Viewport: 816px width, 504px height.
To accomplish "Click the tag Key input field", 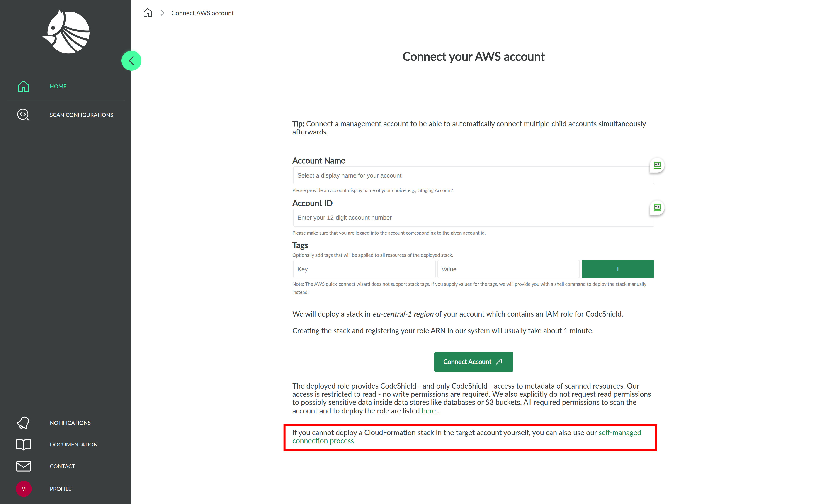I will [364, 269].
